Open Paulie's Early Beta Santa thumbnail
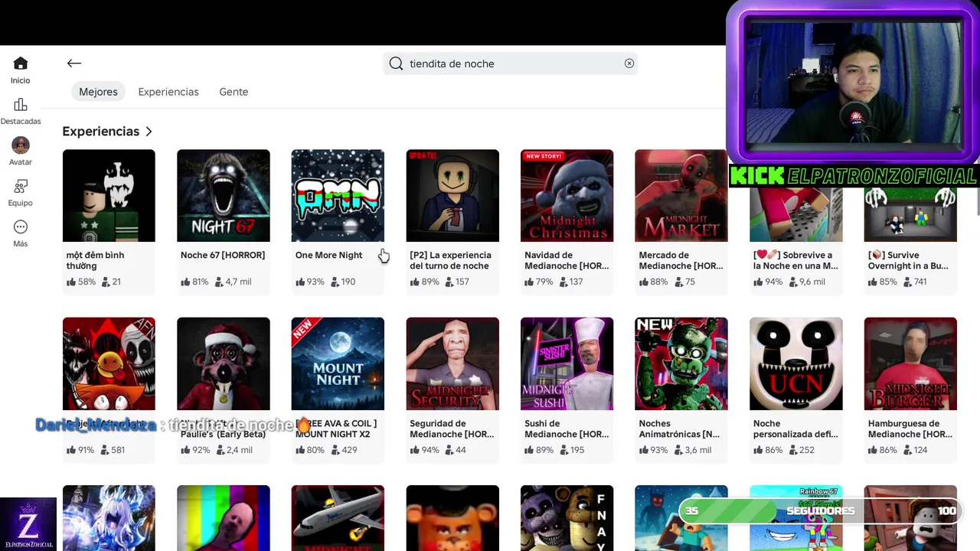The width and height of the screenshot is (980, 551). [x=224, y=364]
